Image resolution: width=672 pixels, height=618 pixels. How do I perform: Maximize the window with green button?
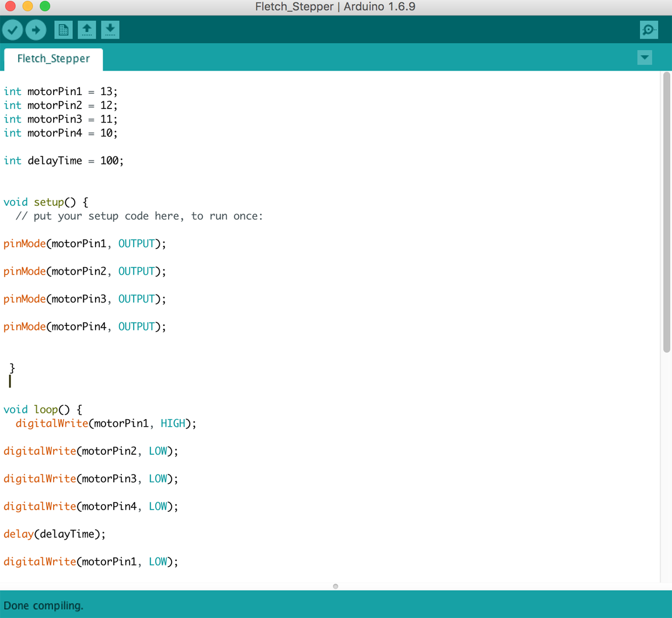click(44, 6)
